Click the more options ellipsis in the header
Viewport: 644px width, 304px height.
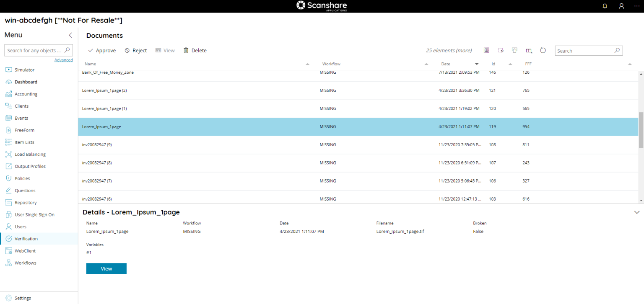click(x=636, y=6)
